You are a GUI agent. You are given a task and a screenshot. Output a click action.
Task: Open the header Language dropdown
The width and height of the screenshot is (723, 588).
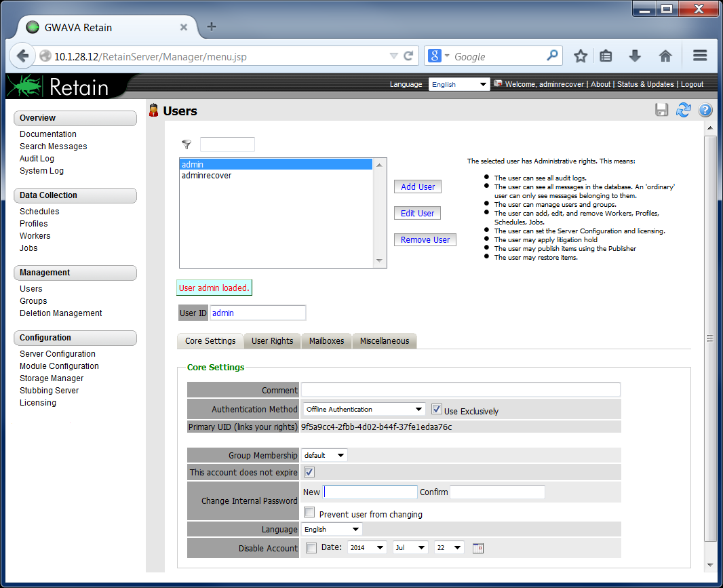(458, 84)
